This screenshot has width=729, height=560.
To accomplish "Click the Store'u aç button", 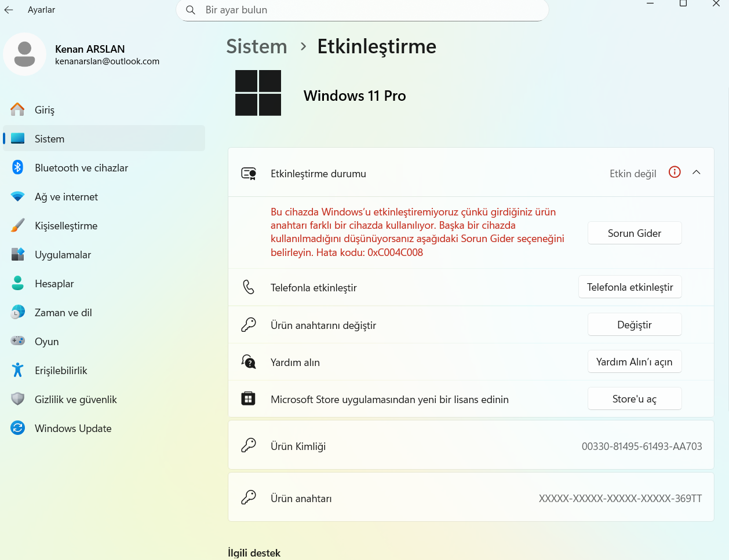I will click(x=635, y=398).
